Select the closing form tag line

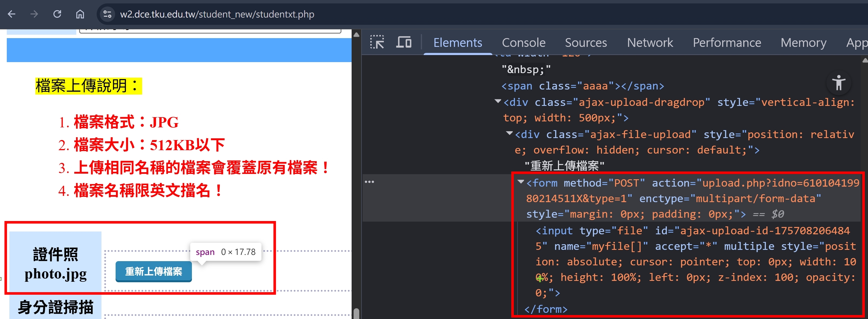(x=546, y=309)
